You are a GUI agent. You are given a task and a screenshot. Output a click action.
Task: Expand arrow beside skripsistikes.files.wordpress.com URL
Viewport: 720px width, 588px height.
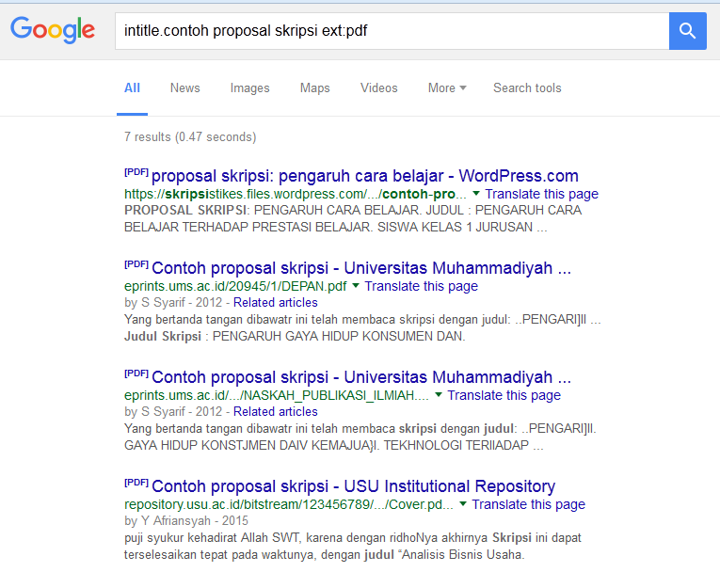(x=476, y=194)
